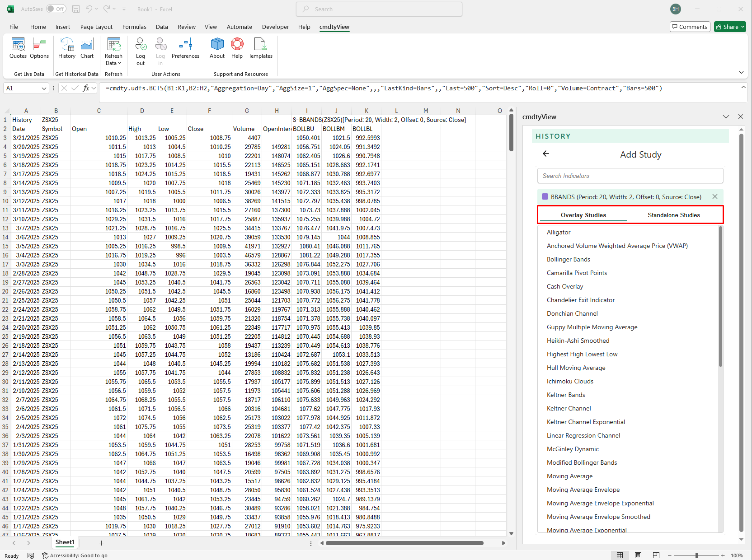Open the File menu
The width and height of the screenshot is (752, 560).
coord(14,27)
